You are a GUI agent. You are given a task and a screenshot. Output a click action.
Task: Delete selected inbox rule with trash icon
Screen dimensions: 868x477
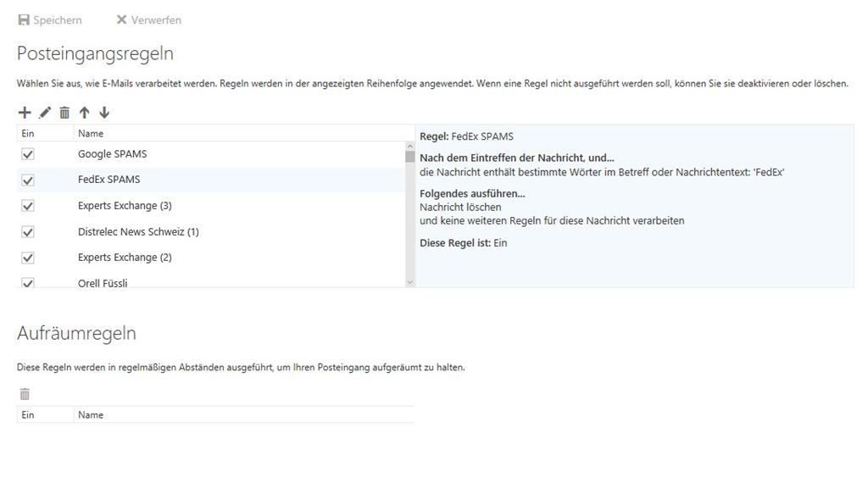64,113
